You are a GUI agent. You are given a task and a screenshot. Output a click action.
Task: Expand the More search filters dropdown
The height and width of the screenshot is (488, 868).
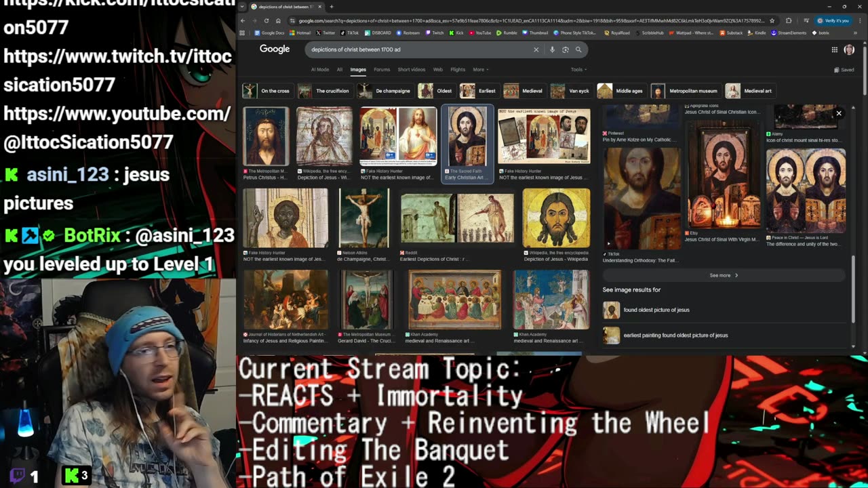pyautogui.click(x=480, y=69)
